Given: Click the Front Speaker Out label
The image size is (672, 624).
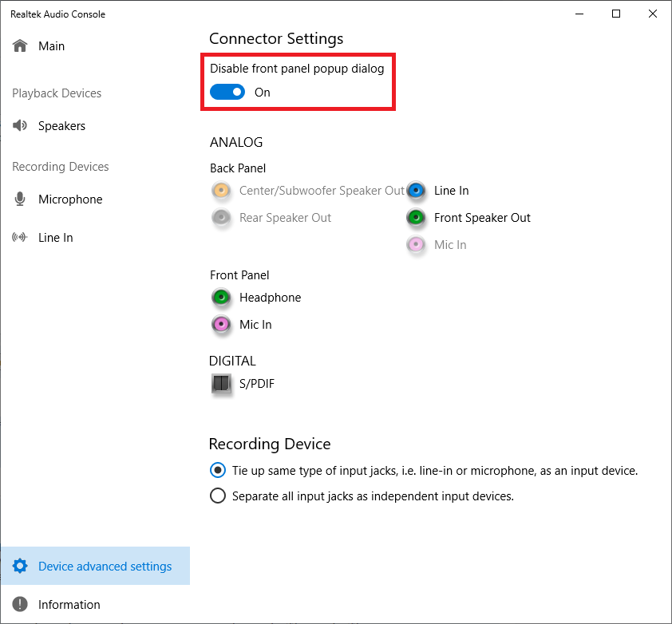Looking at the screenshot, I should pos(482,218).
